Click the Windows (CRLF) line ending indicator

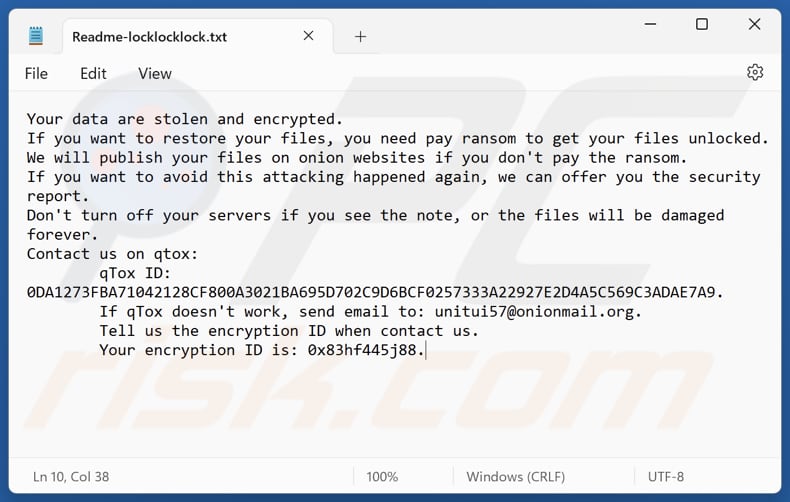coord(516,477)
